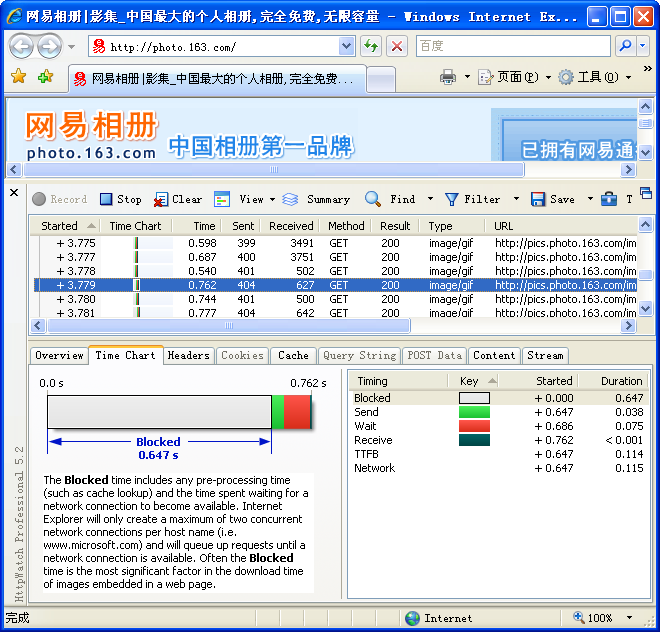This screenshot has height=632, width=660.
Task: Sort by the Received column header
Action: [x=290, y=226]
